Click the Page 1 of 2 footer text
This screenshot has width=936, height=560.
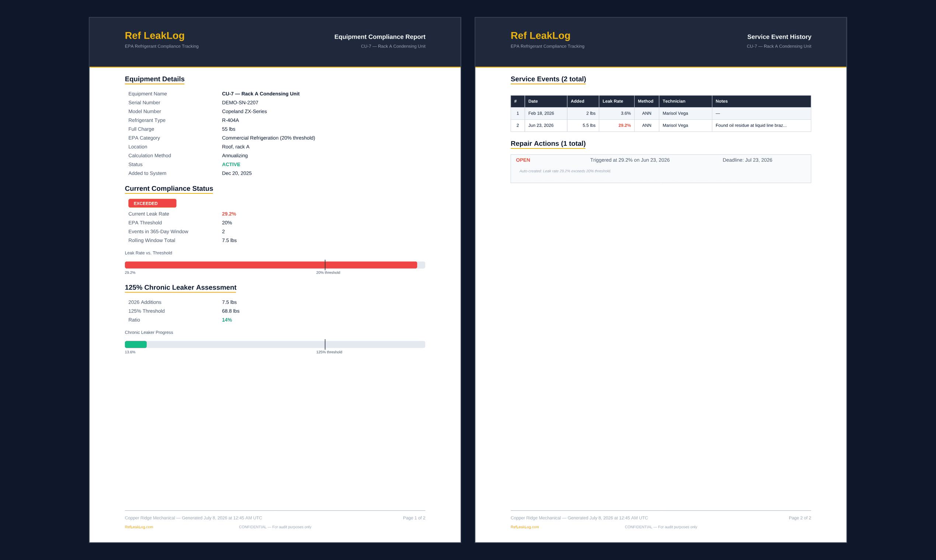(x=414, y=518)
